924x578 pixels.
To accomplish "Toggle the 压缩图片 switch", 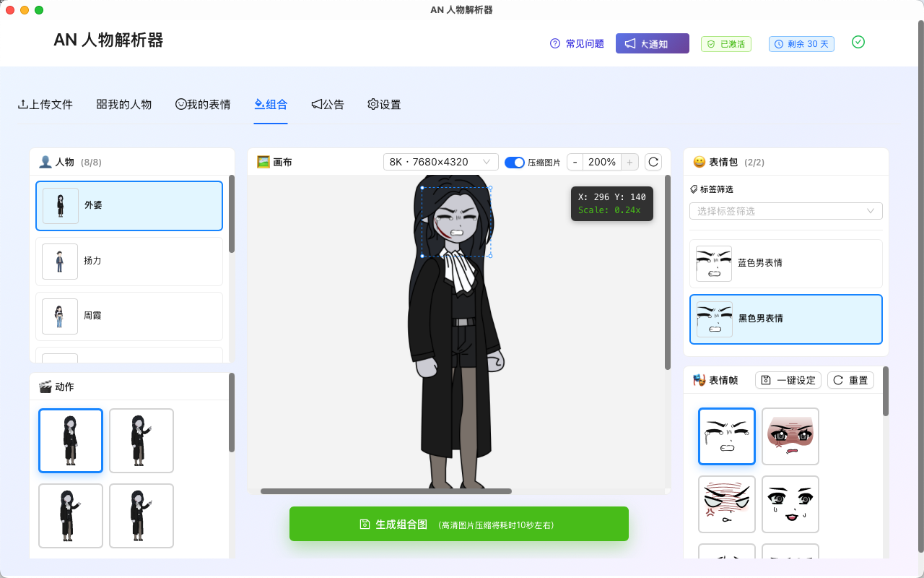I will (x=514, y=162).
